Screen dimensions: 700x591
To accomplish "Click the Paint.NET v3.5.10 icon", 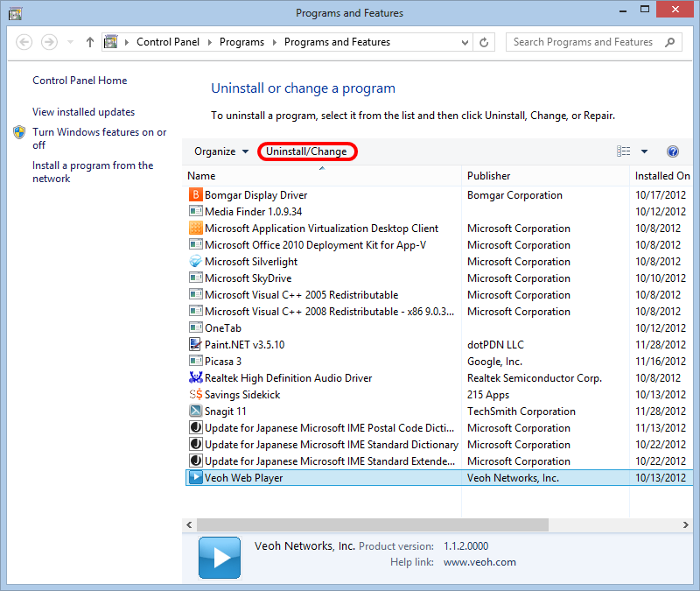I will (x=195, y=344).
